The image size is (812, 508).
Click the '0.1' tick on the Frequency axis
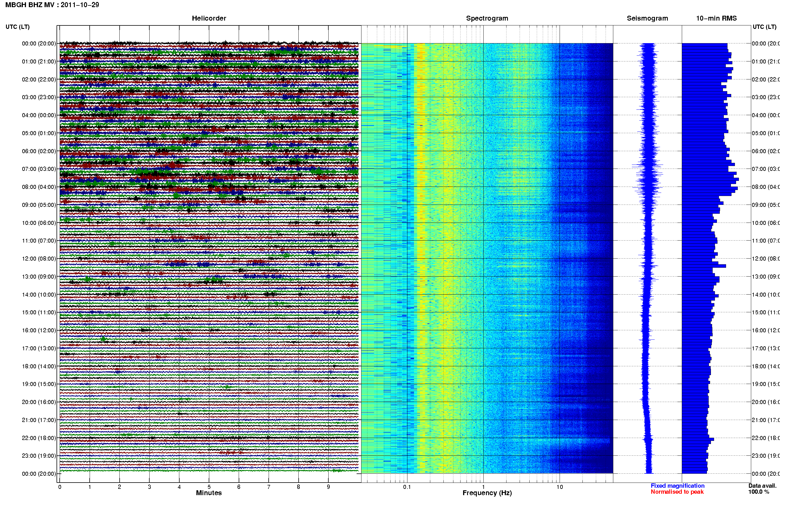[407, 487]
